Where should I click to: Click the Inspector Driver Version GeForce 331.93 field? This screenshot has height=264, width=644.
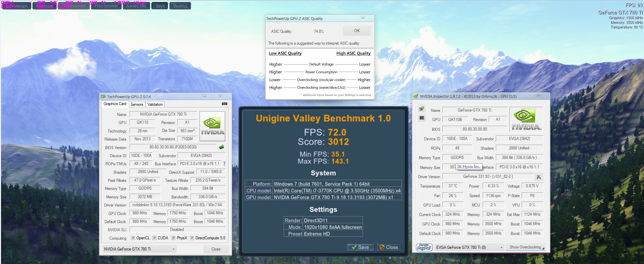coord(488,176)
